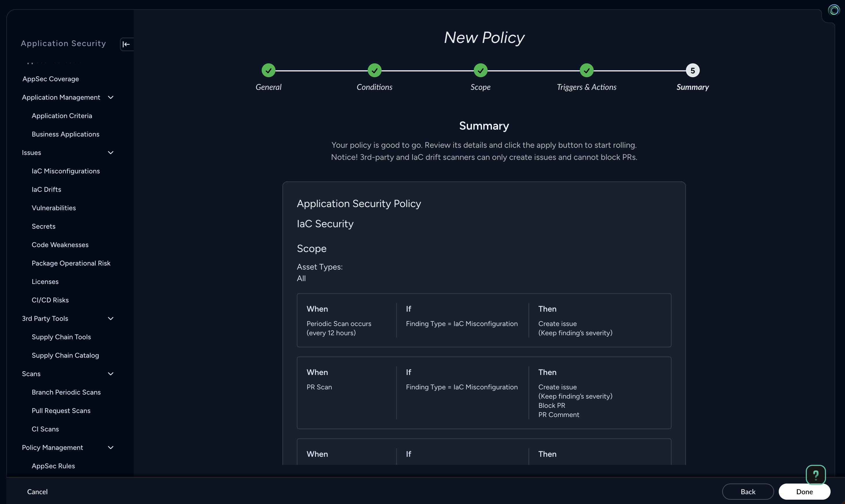
Task: Collapse the Application Management section
Action: [x=110, y=97]
